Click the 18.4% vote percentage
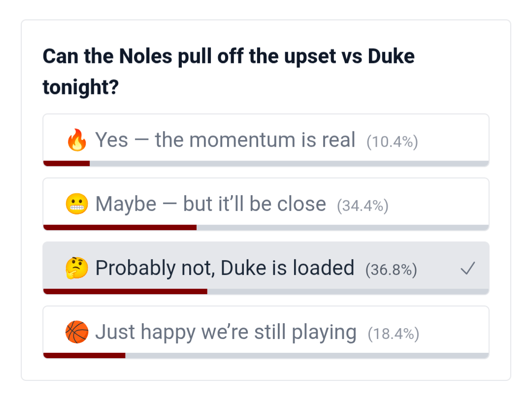Viewport: 532px width, 403px height. [x=393, y=334]
